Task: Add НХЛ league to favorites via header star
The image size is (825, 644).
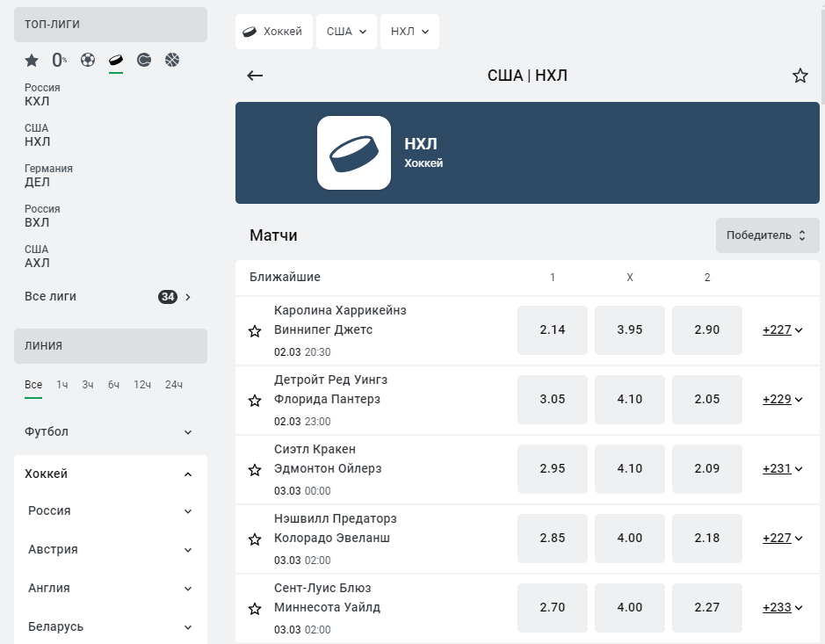Action: (x=800, y=76)
